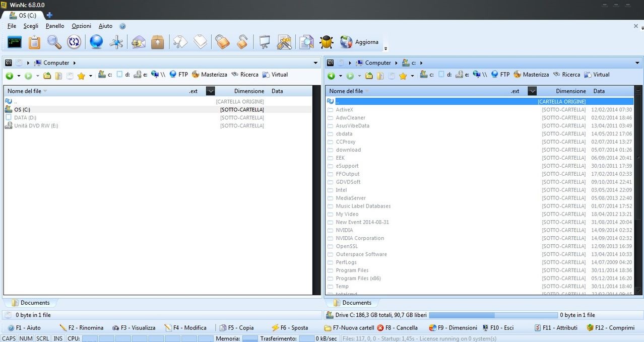
Task: Select Documents tab under left panel
Action: [30, 303]
